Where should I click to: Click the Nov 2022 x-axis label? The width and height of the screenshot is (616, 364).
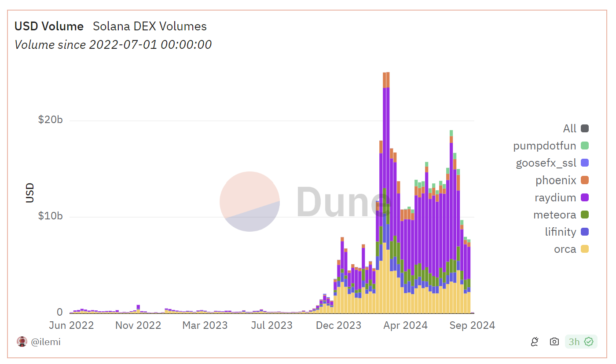point(139,325)
